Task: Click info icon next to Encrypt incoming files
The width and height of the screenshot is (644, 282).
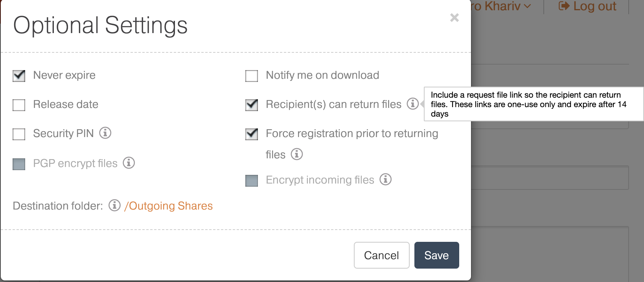Action: click(x=386, y=179)
